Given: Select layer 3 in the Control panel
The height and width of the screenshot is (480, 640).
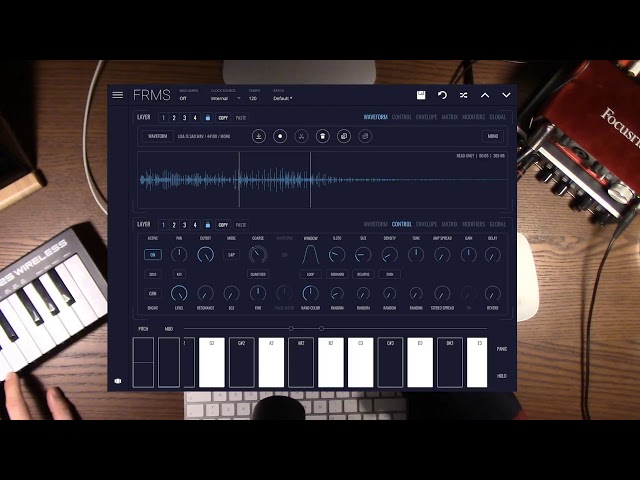Looking at the screenshot, I should [184, 225].
